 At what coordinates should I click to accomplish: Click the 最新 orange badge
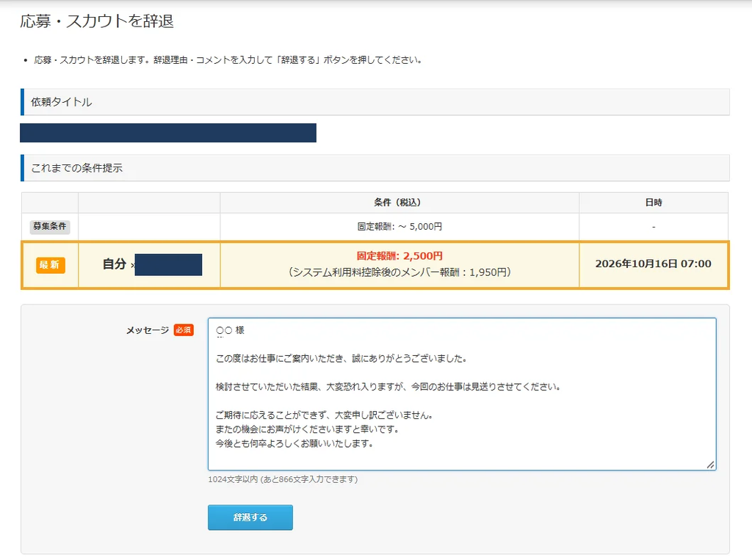point(51,265)
